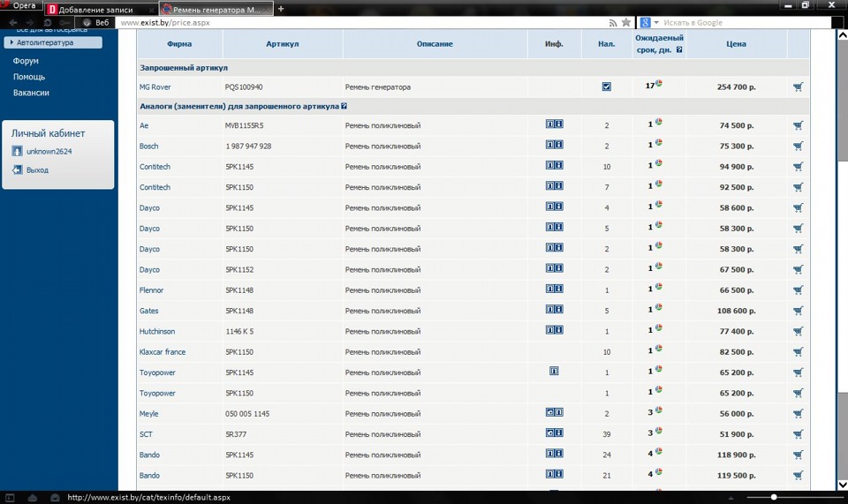Add SCT 5R377 belt to cart
848x504 pixels.
799,434
